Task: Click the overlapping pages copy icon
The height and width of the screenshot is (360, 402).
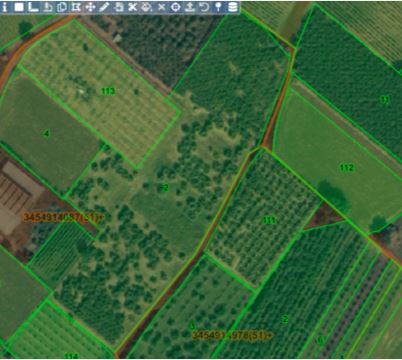Action: click(x=62, y=7)
